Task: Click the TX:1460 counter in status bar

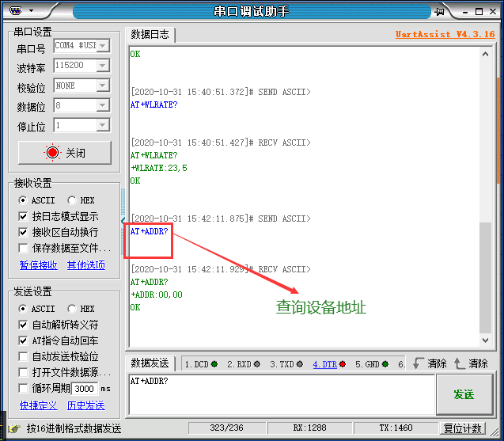Action: (396, 428)
